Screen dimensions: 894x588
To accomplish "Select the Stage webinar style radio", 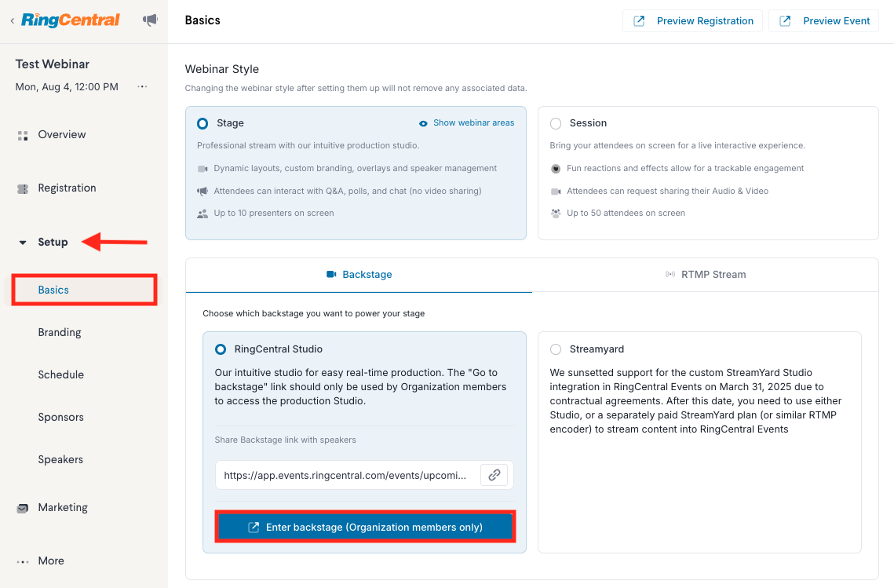I will 203,123.
